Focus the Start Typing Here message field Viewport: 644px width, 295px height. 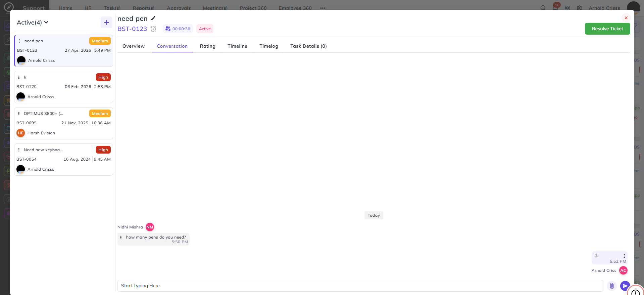click(360, 286)
